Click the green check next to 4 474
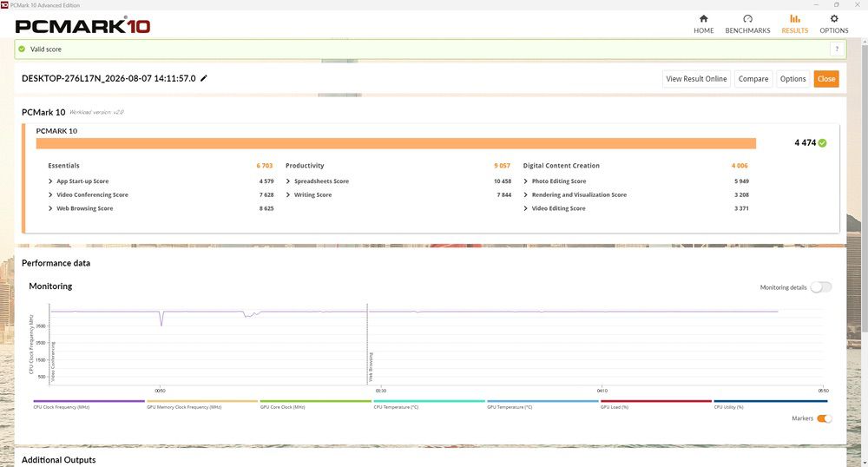This screenshot has width=868, height=467. point(822,142)
